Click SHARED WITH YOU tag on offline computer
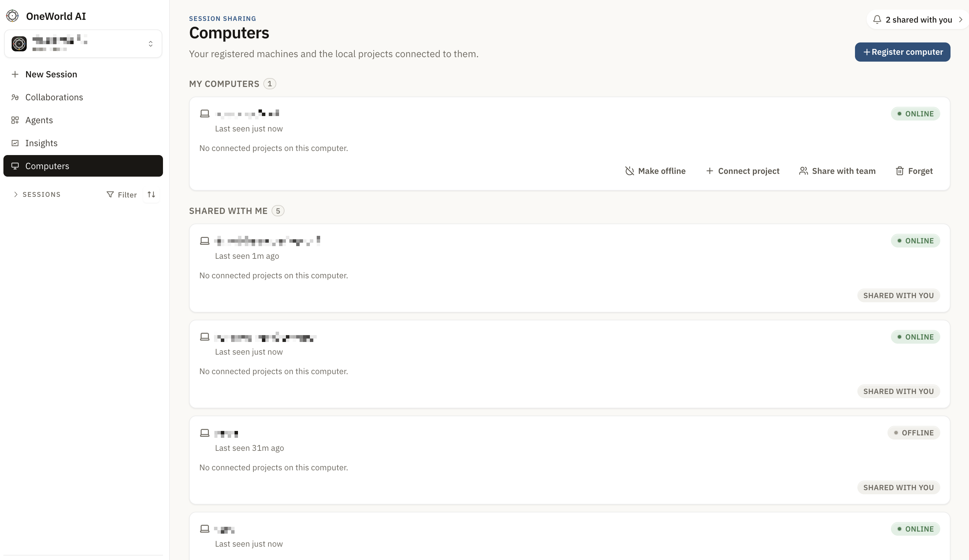This screenshot has width=969, height=560. click(x=898, y=487)
